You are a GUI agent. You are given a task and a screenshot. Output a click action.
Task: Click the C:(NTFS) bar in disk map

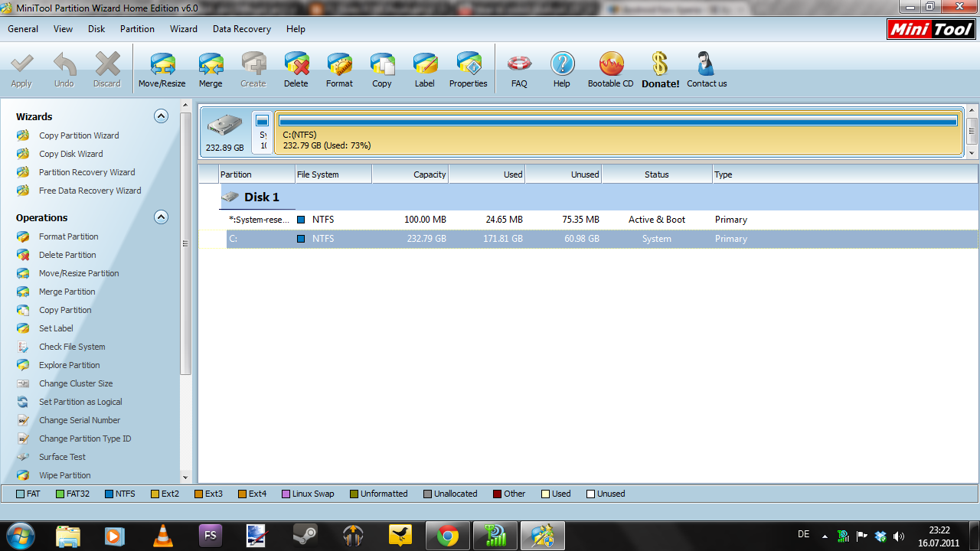pyautogui.click(x=619, y=132)
